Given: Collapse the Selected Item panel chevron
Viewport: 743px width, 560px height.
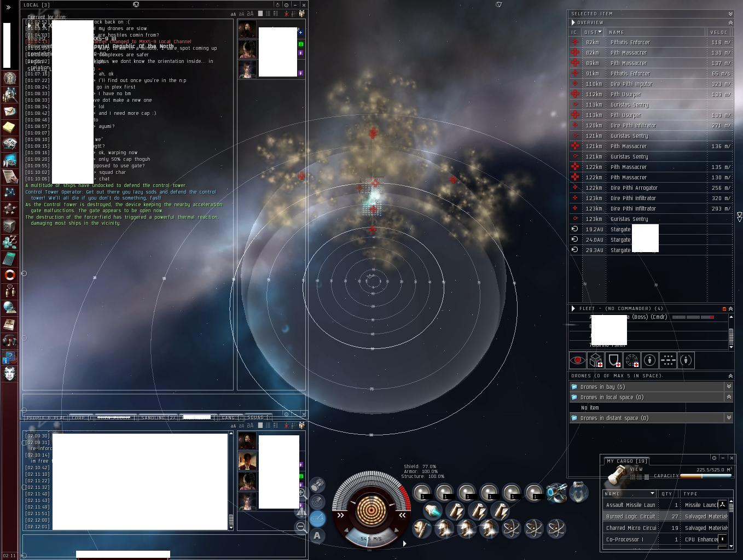Looking at the screenshot, I should pyautogui.click(x=730, y=14).
